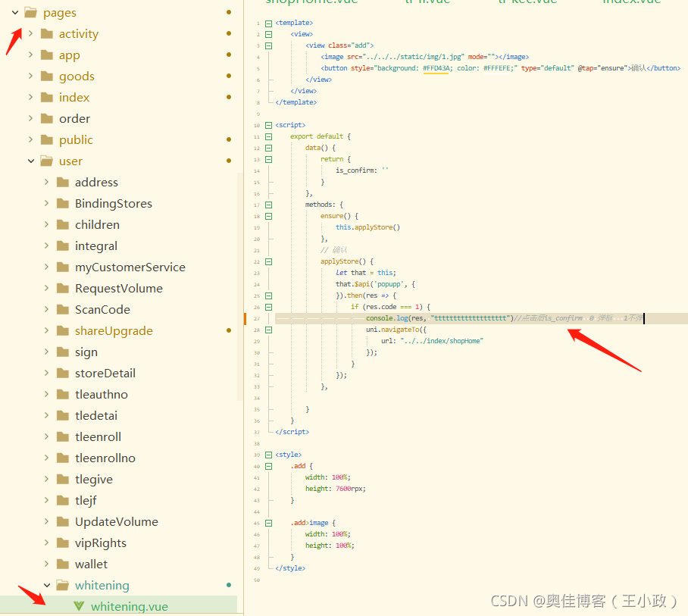Fold the ensure() method on line 18
Viewport: 688px width, 616px height.
point(268,216)
